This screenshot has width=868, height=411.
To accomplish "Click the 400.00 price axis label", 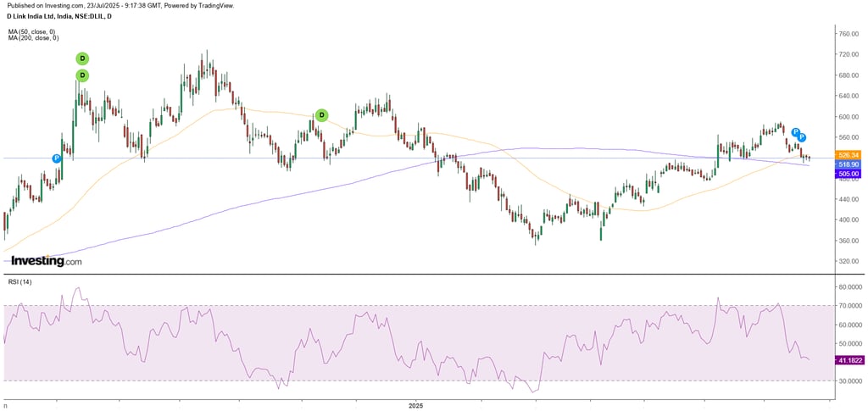I will pyautogui.click(x=848, y=220).
